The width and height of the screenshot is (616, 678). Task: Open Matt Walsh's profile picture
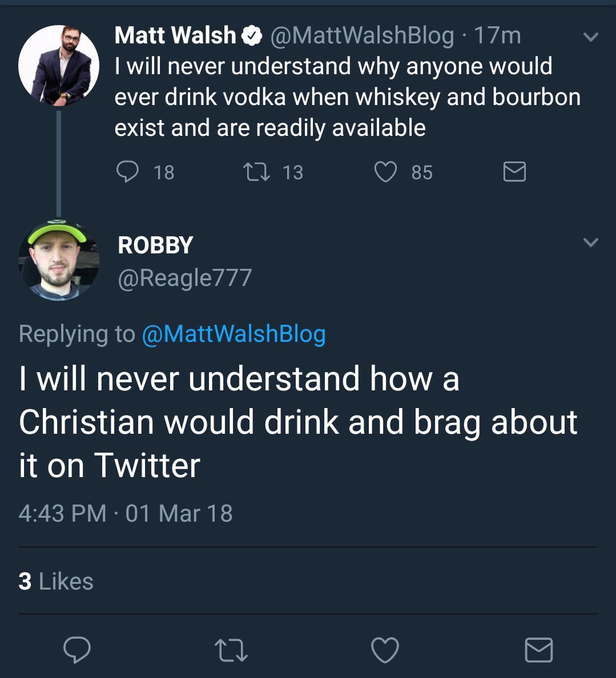[x=58, y=66]
